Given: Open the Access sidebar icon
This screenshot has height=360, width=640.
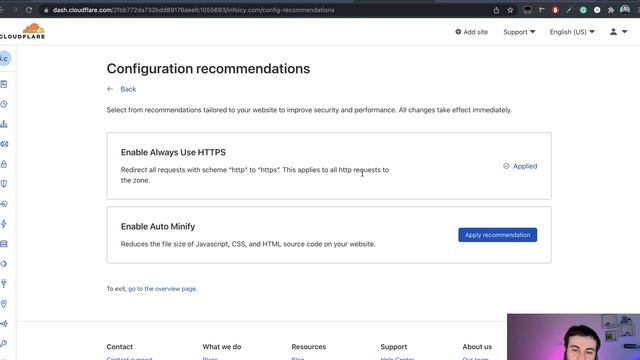Looking at the screenshot, I should (4, 204).
